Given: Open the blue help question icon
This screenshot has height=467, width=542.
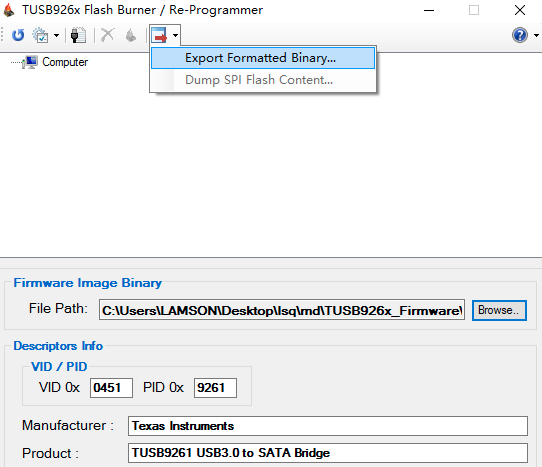Looking at the screenshot, I should click(x=520, y=35).
